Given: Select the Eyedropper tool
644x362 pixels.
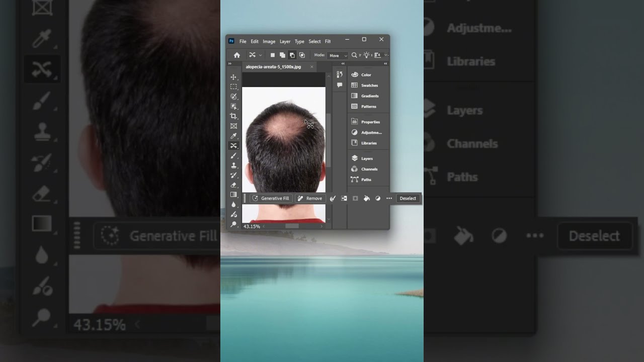Looking at the screenshot, I should pos(233,136).
